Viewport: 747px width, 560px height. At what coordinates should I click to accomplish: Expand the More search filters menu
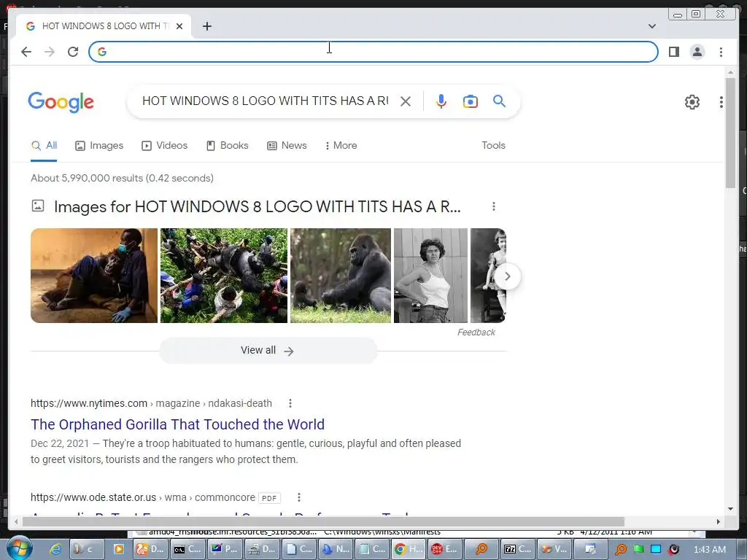pyautogui.click(x=341, y=146)
